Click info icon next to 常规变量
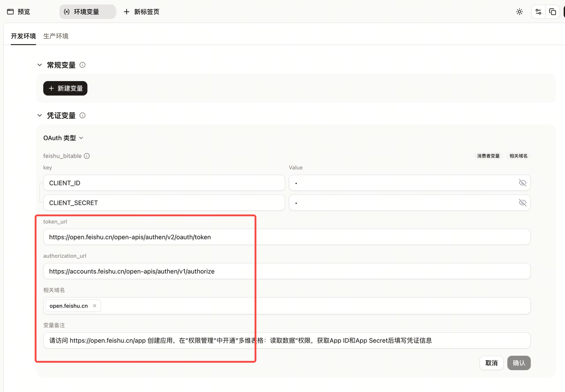The image size is (565, 392). (x=83, y=65)
